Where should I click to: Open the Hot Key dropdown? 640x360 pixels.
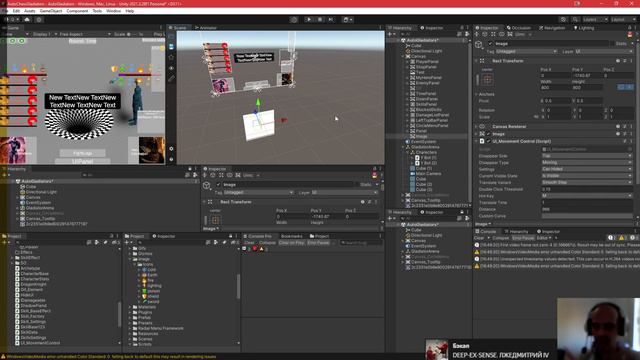(587, 196)
